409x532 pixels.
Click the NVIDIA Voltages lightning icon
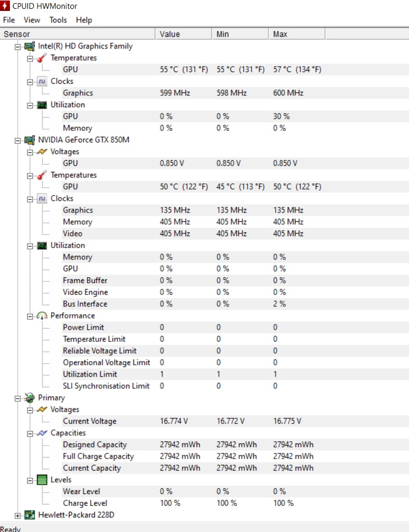(42, 152)
